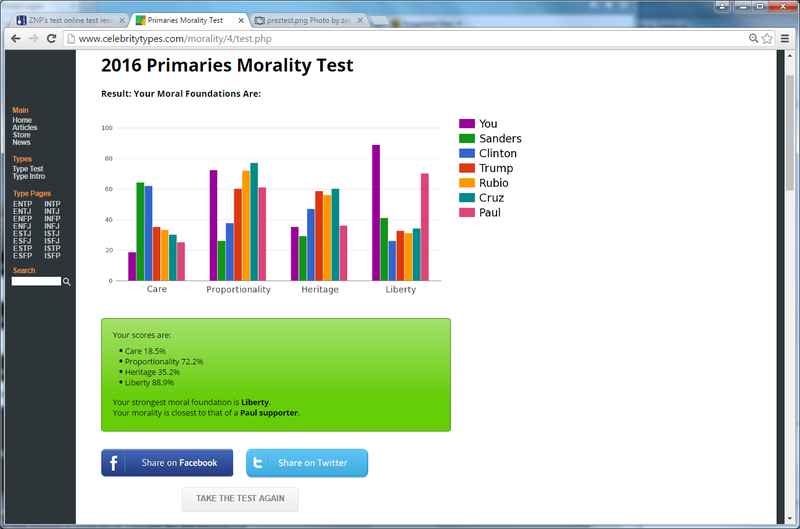This screenshot has height=529, width=800.
Task: Click the teal Cruz legend swatch
Action: 467,197
